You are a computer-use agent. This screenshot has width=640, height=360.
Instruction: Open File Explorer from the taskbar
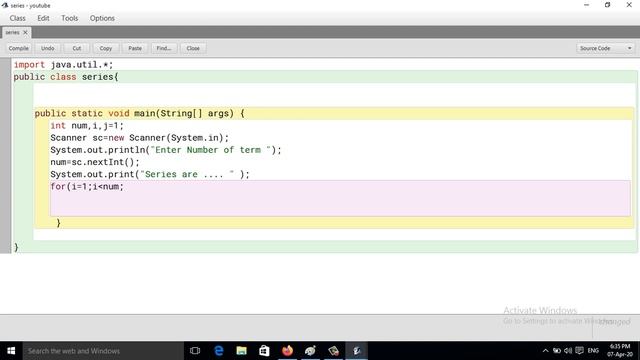click(242, 351)
